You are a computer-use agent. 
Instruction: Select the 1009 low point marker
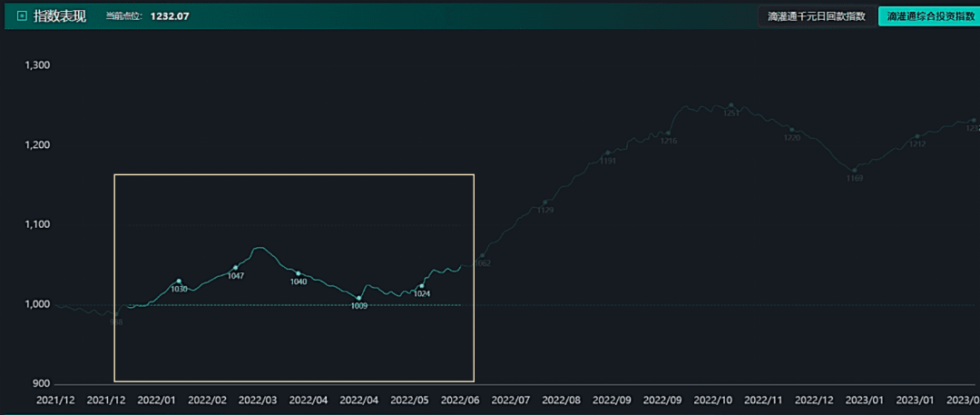click(x=358, y=298)
